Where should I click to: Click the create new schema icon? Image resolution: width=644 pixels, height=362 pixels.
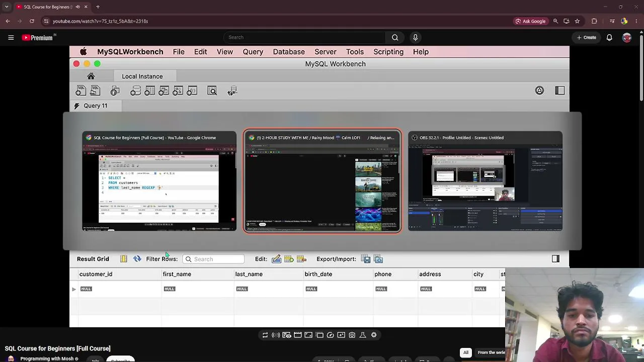tap(135, 90)
